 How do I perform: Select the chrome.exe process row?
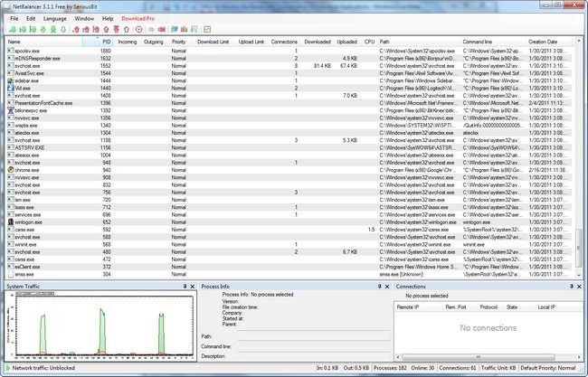coord(289,170)
